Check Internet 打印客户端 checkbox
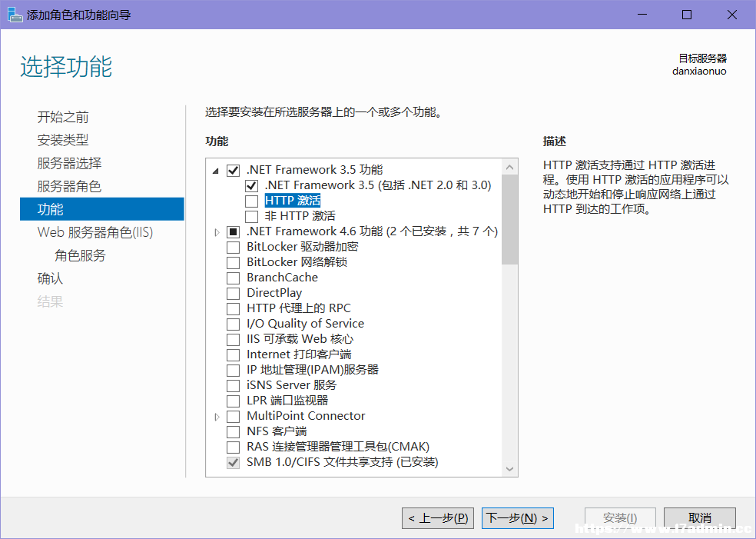Viewport: 756px width, 539px height. [234, 354]
